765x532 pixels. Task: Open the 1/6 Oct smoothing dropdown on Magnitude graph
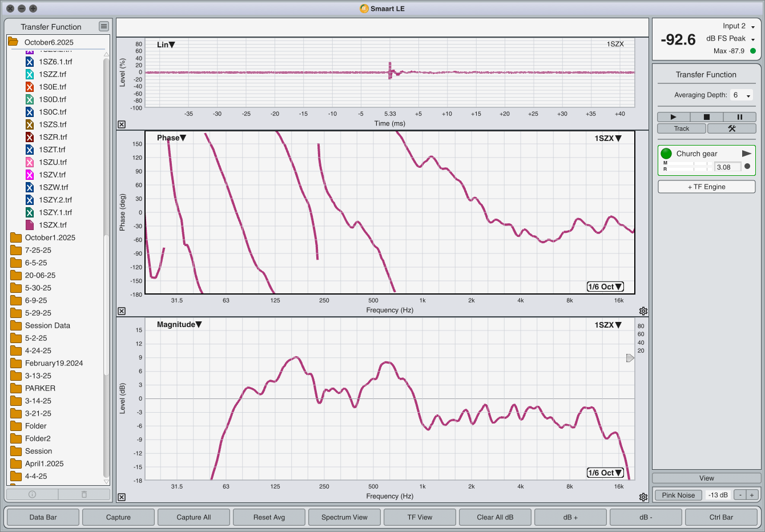[x=605, y=473]
